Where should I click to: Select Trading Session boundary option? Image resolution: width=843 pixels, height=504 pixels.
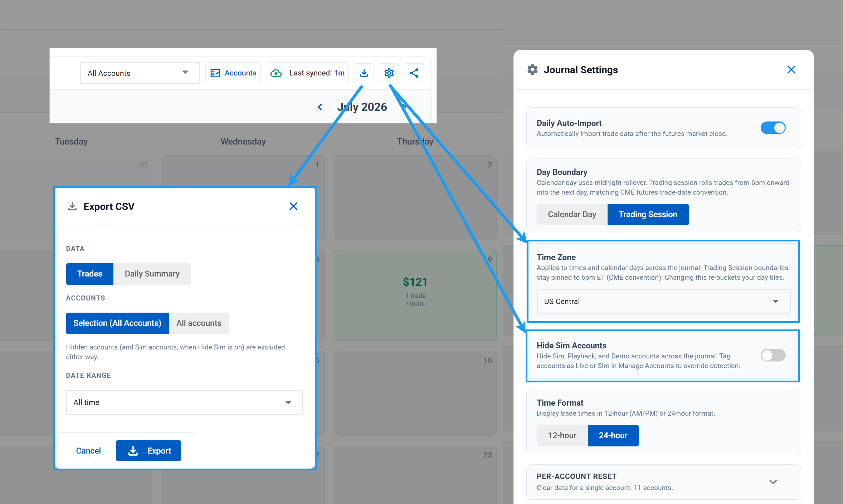648,215
